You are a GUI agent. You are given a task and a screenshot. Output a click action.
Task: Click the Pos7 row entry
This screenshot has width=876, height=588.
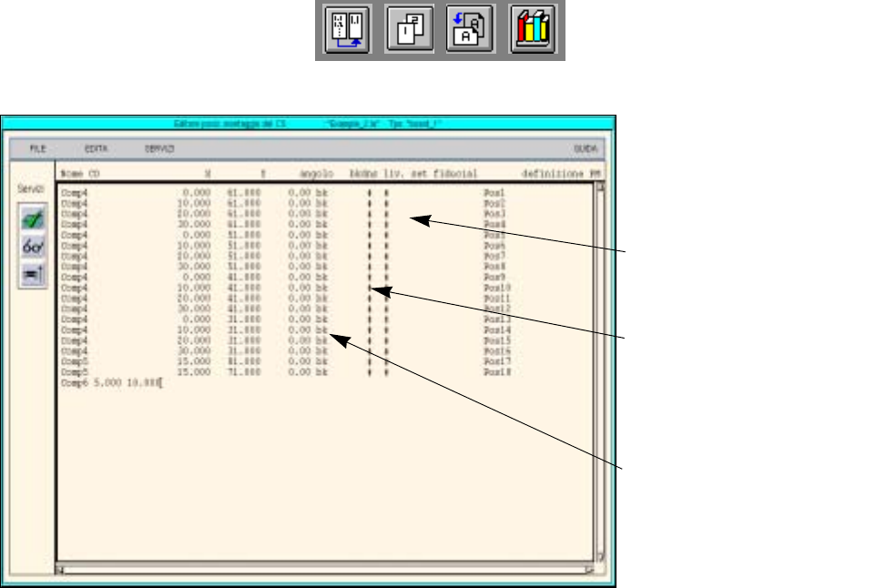pos(285,257)
